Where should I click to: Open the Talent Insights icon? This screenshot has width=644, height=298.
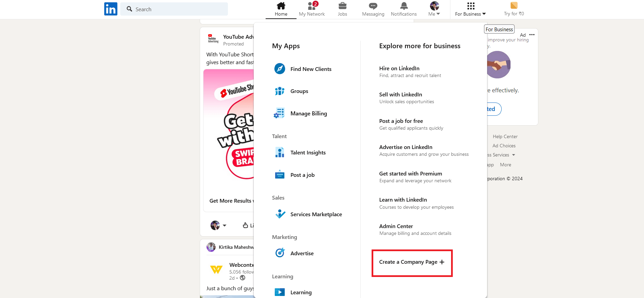pyautogui.click(x=280, y=153)
